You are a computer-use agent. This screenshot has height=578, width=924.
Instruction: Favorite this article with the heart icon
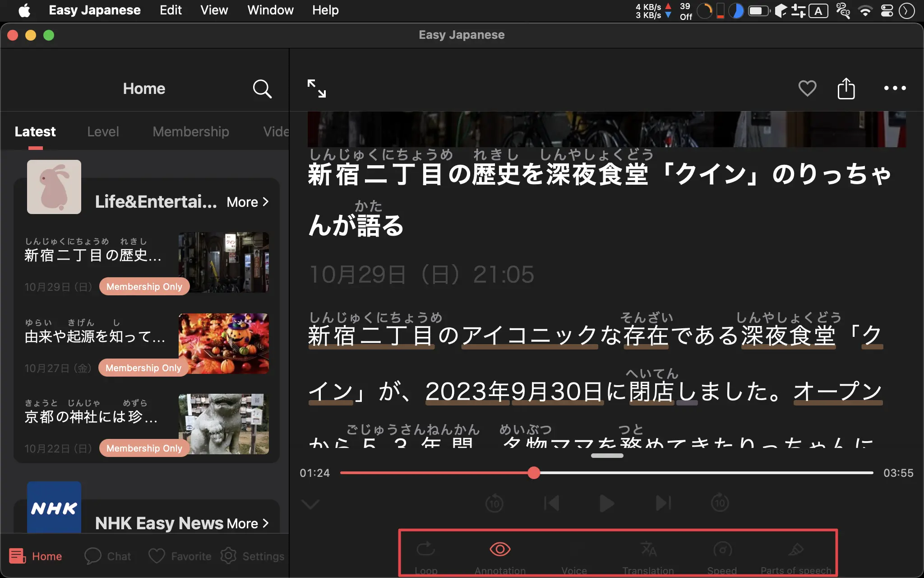click(807, 89)
